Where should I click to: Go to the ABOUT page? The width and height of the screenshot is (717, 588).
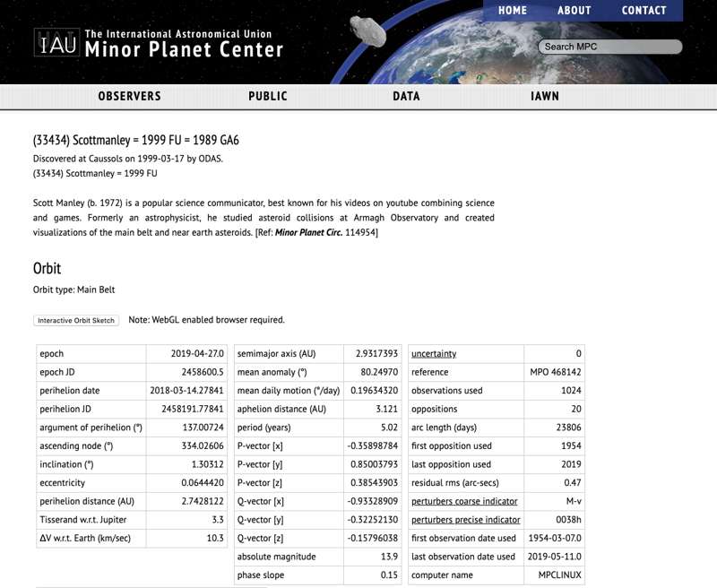(574, 11)
